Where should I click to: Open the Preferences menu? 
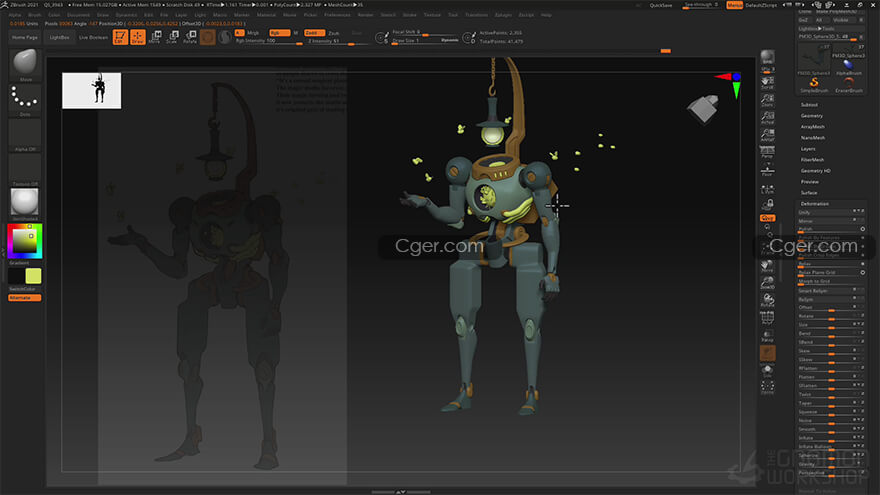(x=337, y=15)
